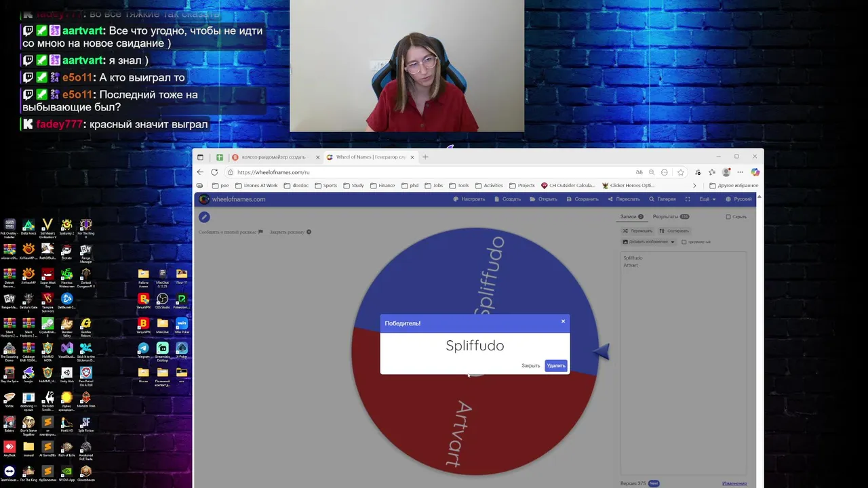Open NVIDIA App desktop icon
The width and height of the screenshot is (868, 488).
point(66,473)
